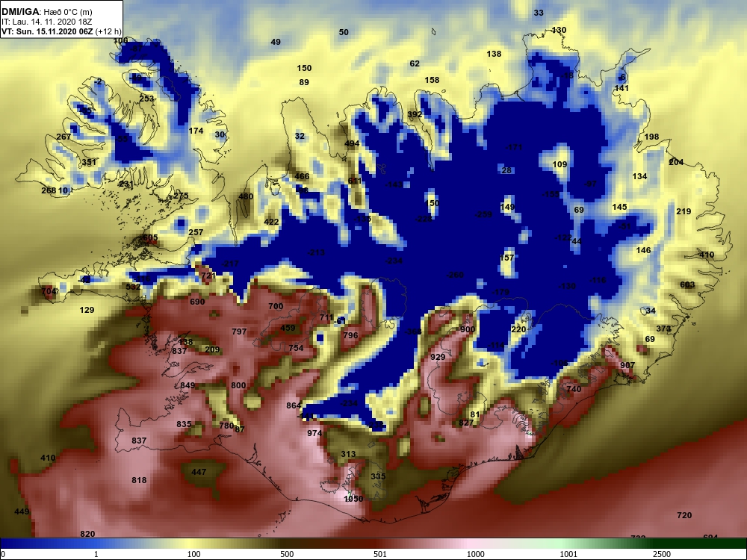
Task: Select the map value 494
Action: point(352,143)
